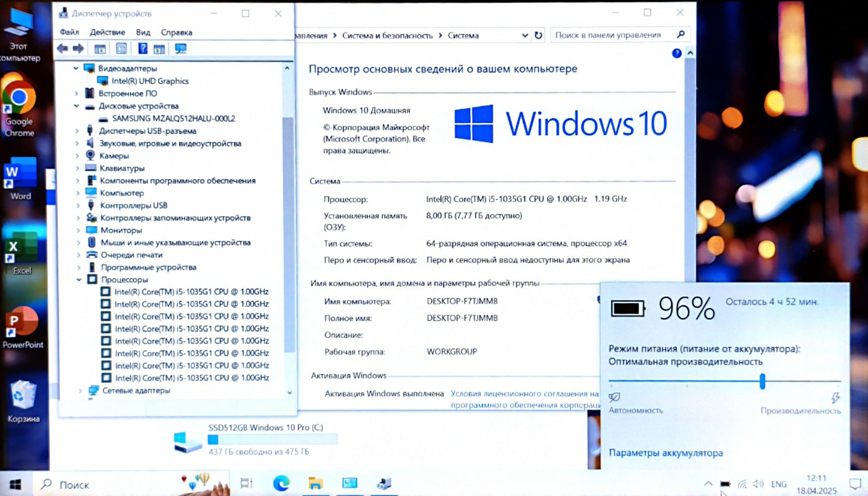Click the Система breadcrumb item
This screenshot has width=868, height=496.
pyautogui.click(x=463, y=35)
